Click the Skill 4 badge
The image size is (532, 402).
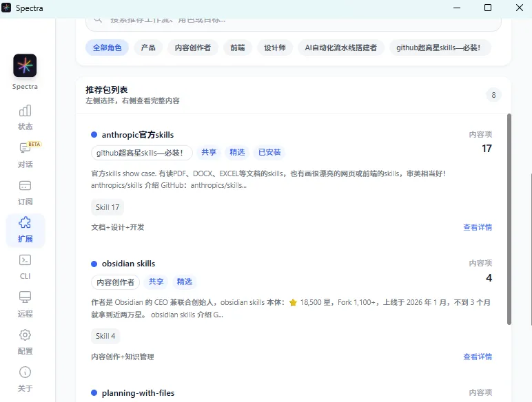105,336
